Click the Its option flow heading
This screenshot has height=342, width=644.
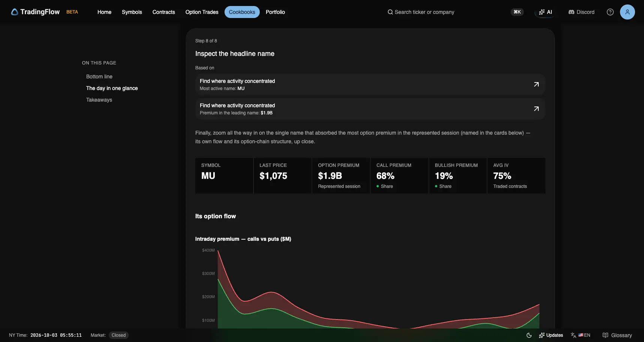[216, 216]
